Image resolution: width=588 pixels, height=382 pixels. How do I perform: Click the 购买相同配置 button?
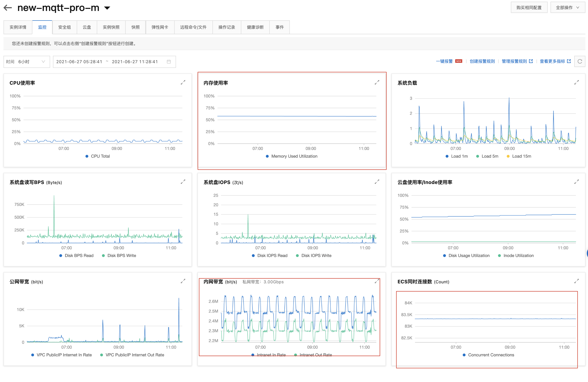click(529, 7)
